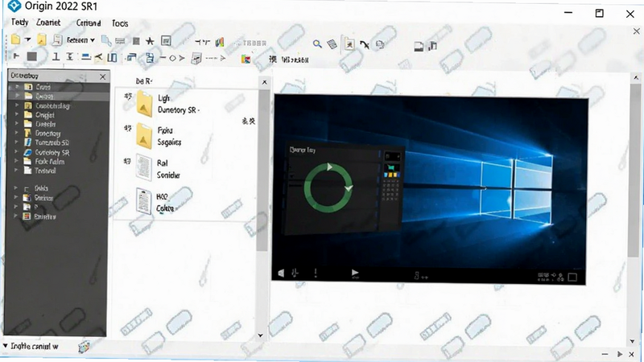
Task: Select the blue magnifying glass search icon
Action: tap(317, 43)
